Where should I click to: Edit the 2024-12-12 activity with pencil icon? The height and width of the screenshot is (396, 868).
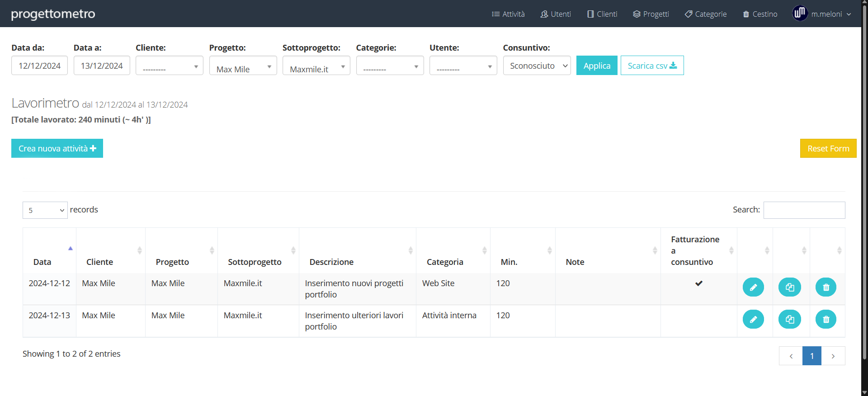pos(753,288)
